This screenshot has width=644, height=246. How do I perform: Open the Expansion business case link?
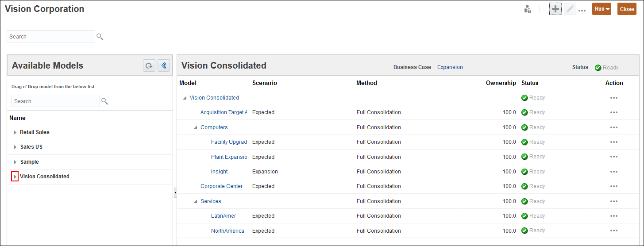(450, 67)
